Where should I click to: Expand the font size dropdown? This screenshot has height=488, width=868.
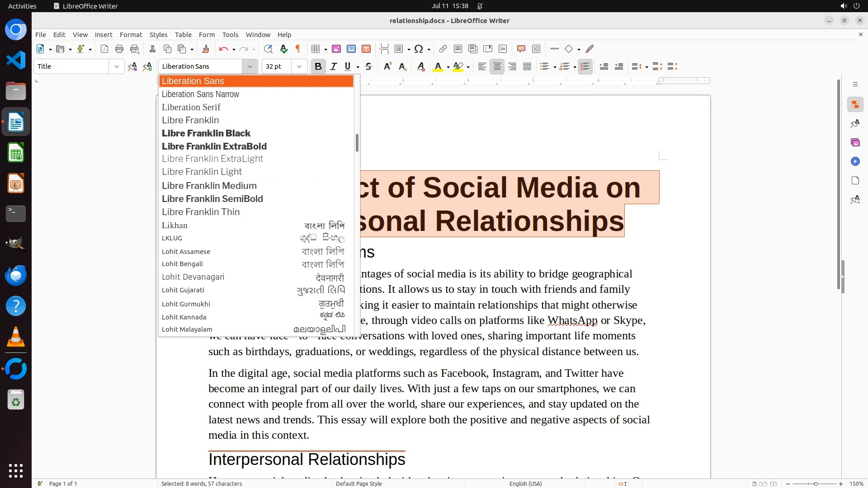pyautogui.click(x=299, y=66)
